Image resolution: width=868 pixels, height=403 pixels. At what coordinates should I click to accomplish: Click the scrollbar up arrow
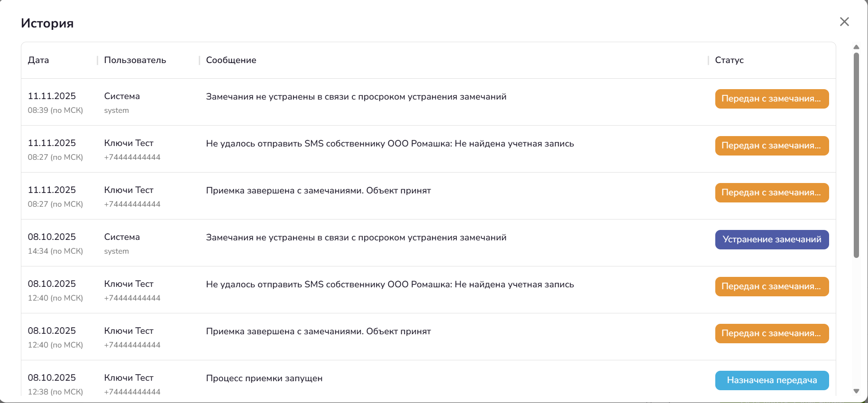tap(856, 47)
